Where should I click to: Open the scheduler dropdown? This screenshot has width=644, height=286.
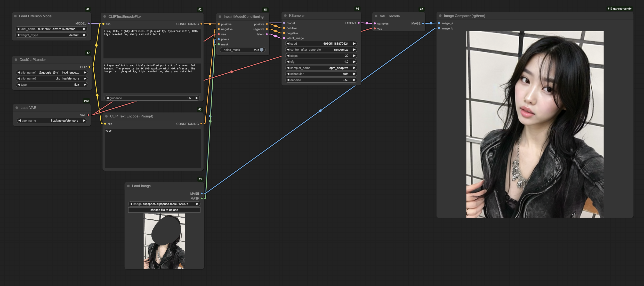(321, 74)
